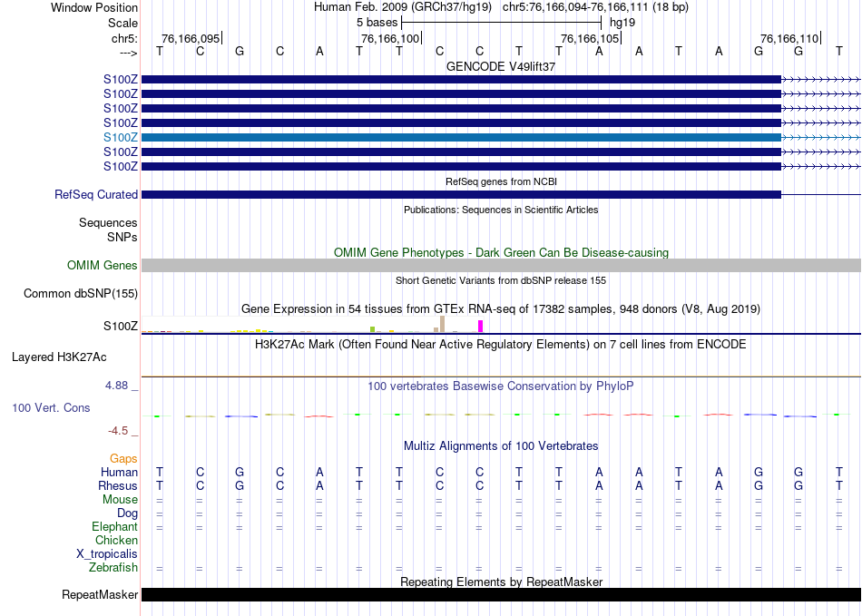
Task: Click the 'chr5:' ruler label
Action: click(125, 38)
